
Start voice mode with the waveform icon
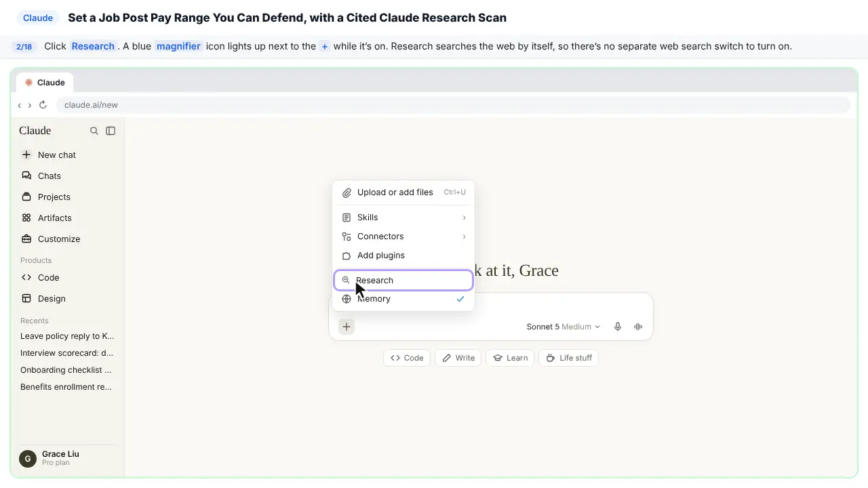(638, 327)
